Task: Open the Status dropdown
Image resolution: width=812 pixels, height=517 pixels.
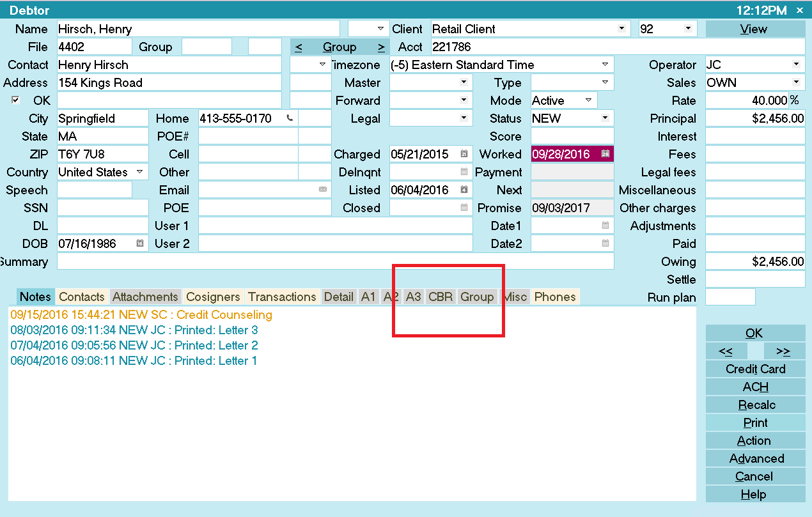Action: pos(605,118)
